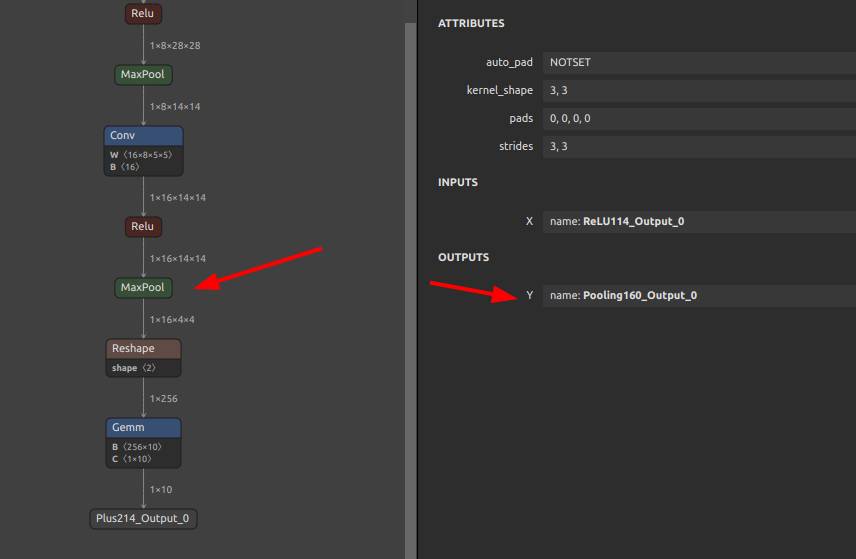Image resolution: width=856 pixels, height=559 pixels.
Task: Select the Gemm node header
Action: click(x=143, y=428)
